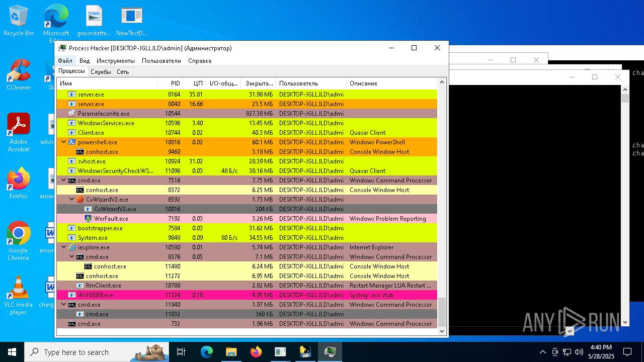644x362 pixels.
Task: Click the Client.exe process icon
Action: click(x=72, y=133)
